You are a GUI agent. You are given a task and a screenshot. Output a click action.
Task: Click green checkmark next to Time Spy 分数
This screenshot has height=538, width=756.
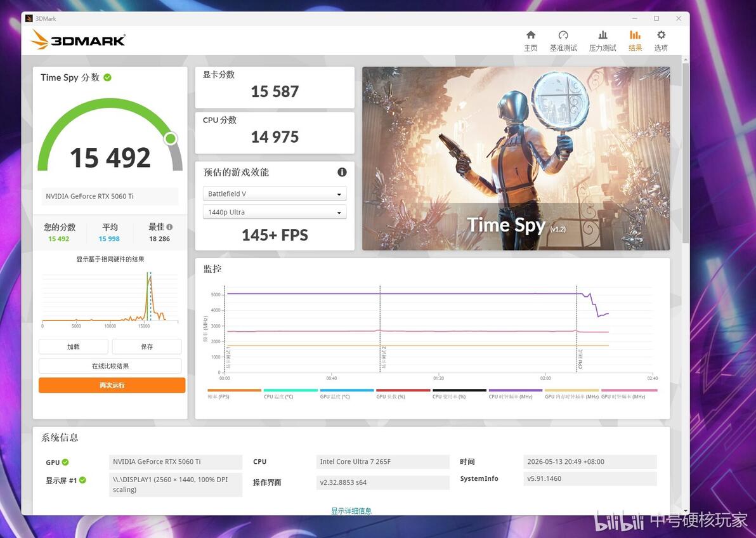point(108,77)
